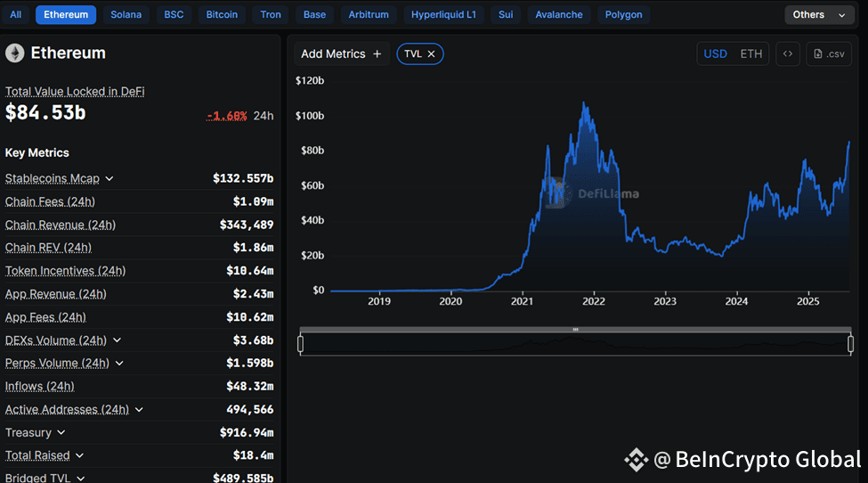Open the Arbitrum chain tab

click(369, 15)
